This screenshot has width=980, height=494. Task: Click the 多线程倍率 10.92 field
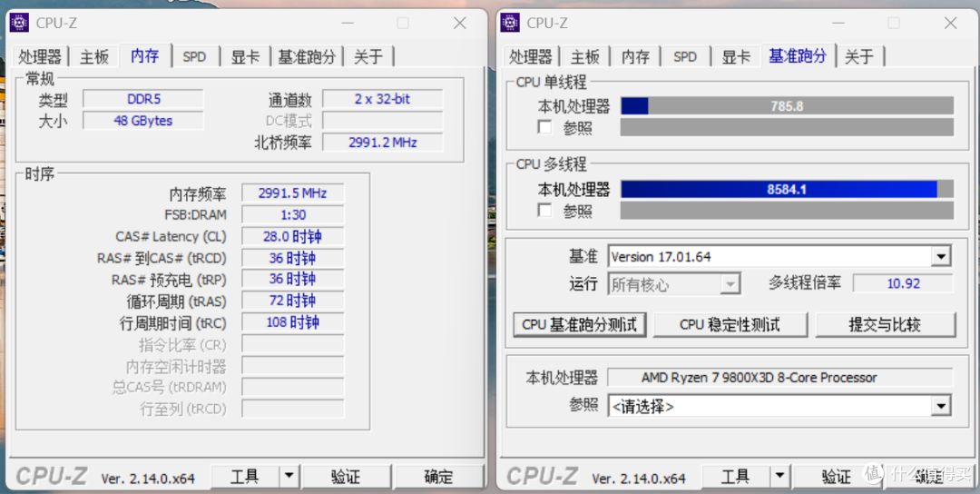coord(903,283)
